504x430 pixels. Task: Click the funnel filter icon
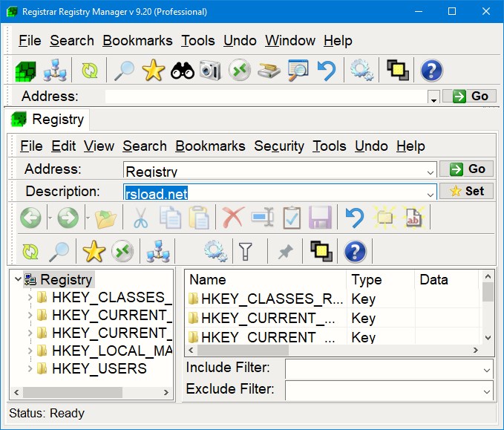pyautogui.click(x=245, y=252)
